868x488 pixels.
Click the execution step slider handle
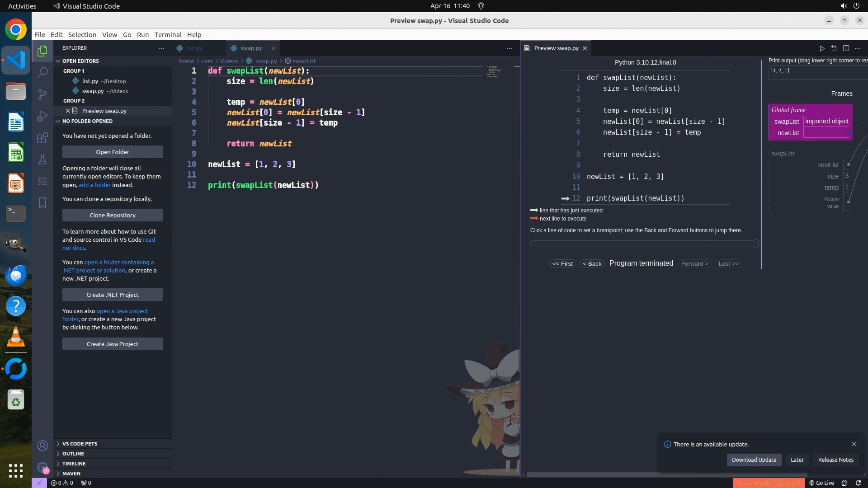point(756,243)
